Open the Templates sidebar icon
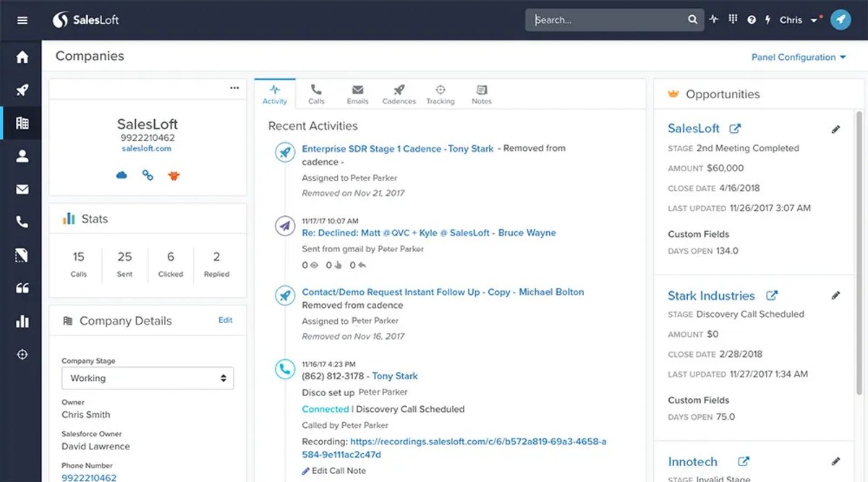Viewport: 868px width, 482px height. click(x=22, y=255)
